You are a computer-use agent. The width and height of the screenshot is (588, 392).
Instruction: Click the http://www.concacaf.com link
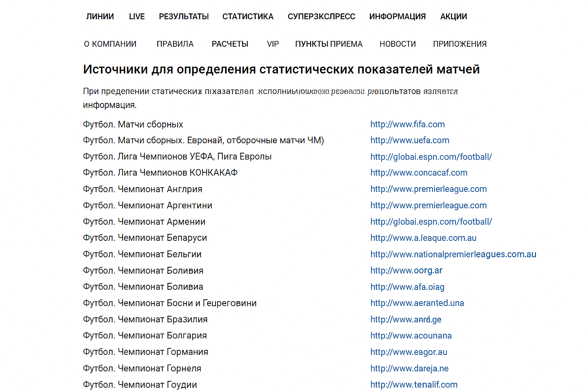[419, 173]
